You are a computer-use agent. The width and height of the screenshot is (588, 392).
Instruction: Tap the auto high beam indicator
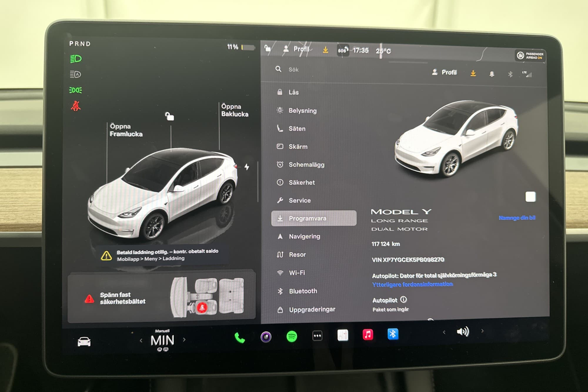coord(76,74)
